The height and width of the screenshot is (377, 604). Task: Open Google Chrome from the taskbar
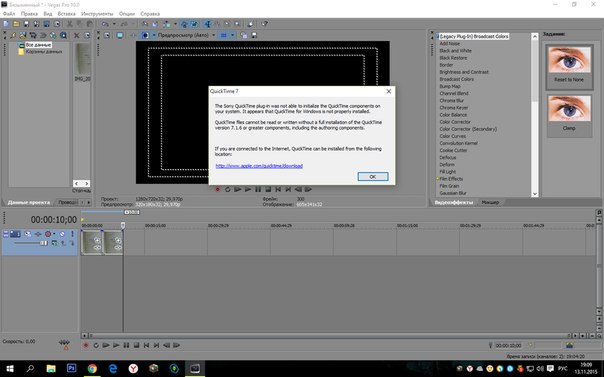(x=92, y=369)
